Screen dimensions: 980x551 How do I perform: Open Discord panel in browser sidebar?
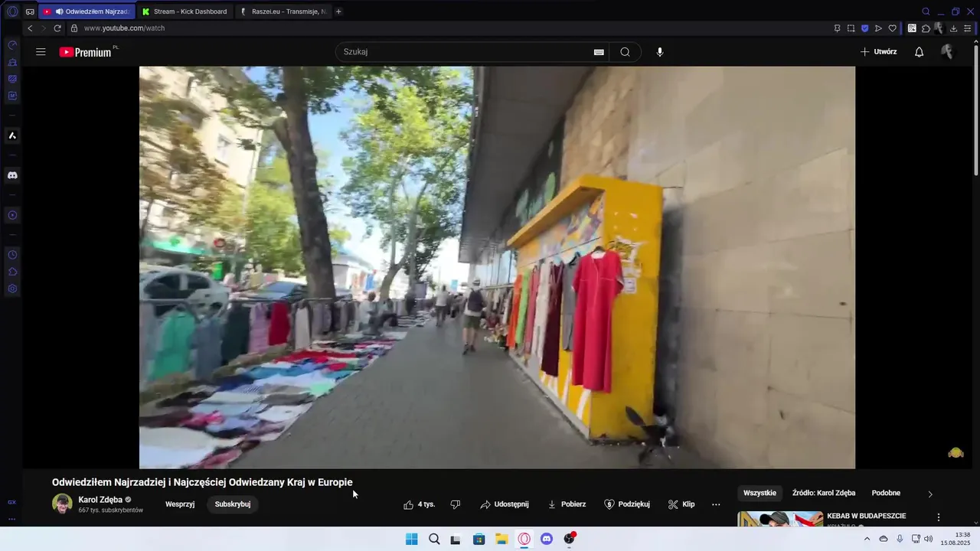pos(12,175)
